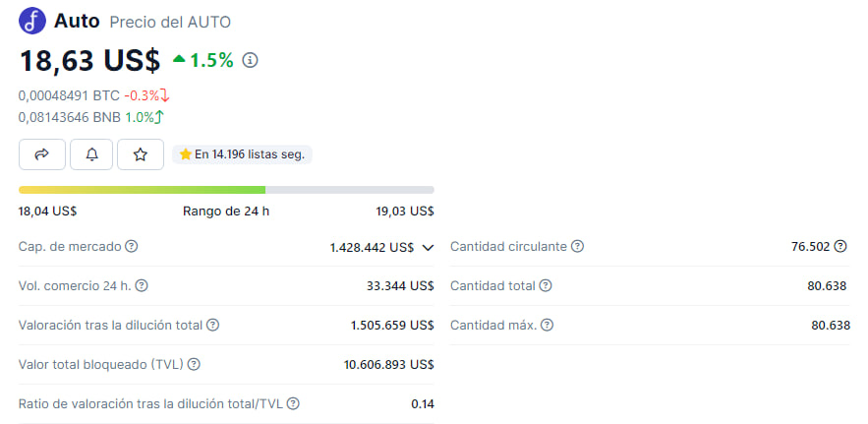Set a price alert with bell button
The width and height of the screenshot is (868, 424).
(x=91, y=154)
